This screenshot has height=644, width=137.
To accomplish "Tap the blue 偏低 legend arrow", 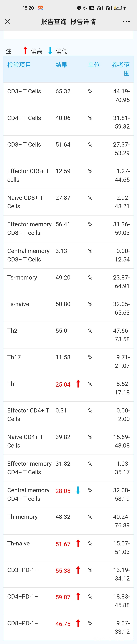I will pos(50,51).
